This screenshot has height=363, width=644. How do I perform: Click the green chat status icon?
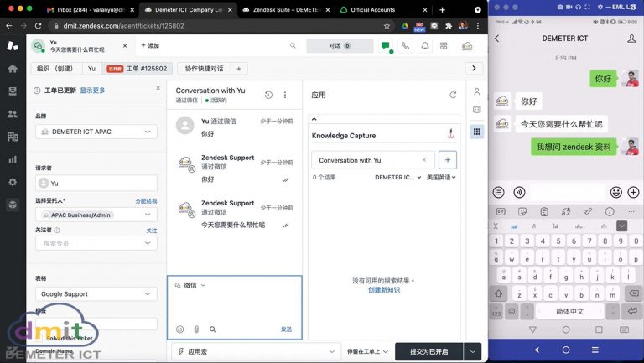point(386,46)
